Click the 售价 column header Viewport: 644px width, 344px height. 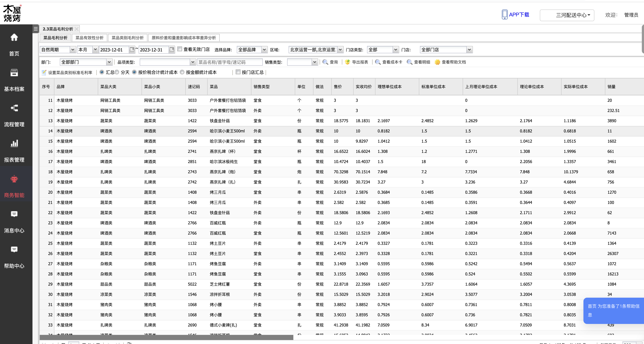[x=342, y=86]
